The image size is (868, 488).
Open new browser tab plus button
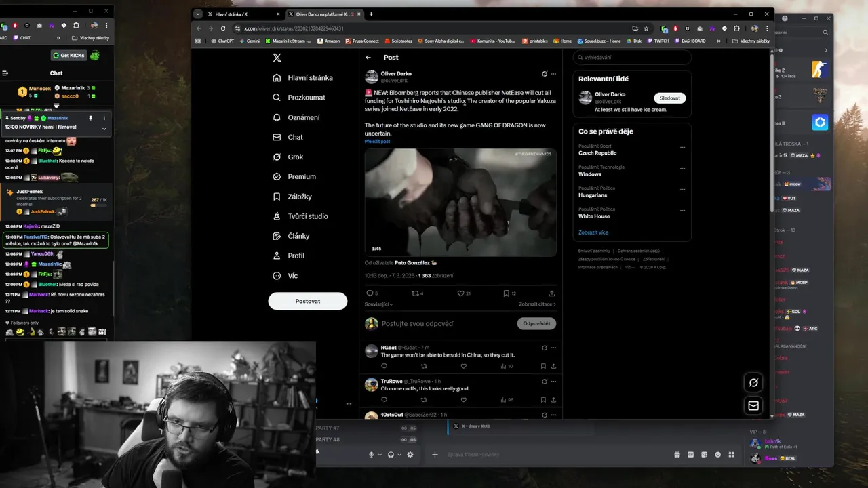[x=371, y=14]
